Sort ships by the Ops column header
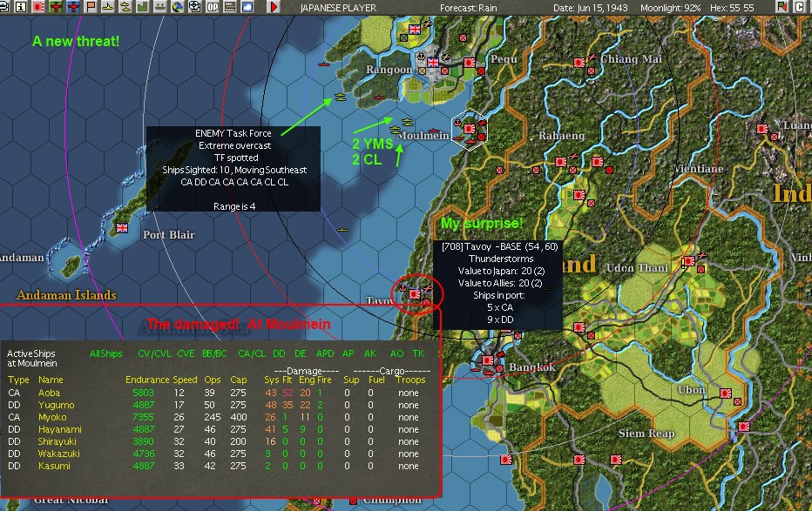The image size is (812, 511). click(x=213, y=380)
